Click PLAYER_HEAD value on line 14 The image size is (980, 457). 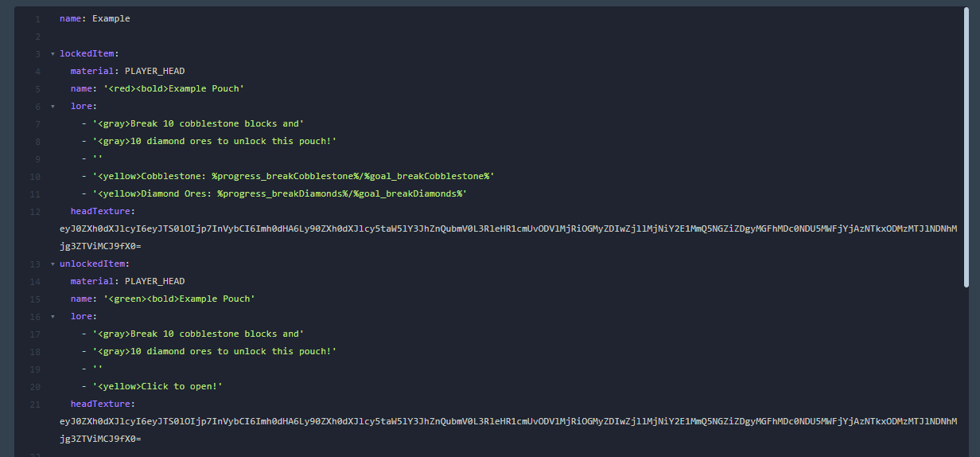(154, 282)
